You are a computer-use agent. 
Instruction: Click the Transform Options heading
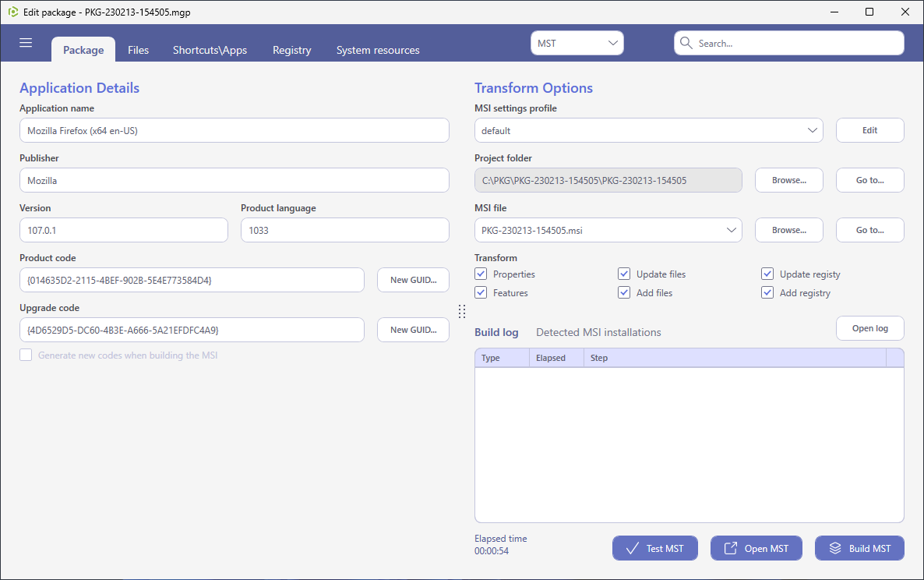(x=534, y=88)
